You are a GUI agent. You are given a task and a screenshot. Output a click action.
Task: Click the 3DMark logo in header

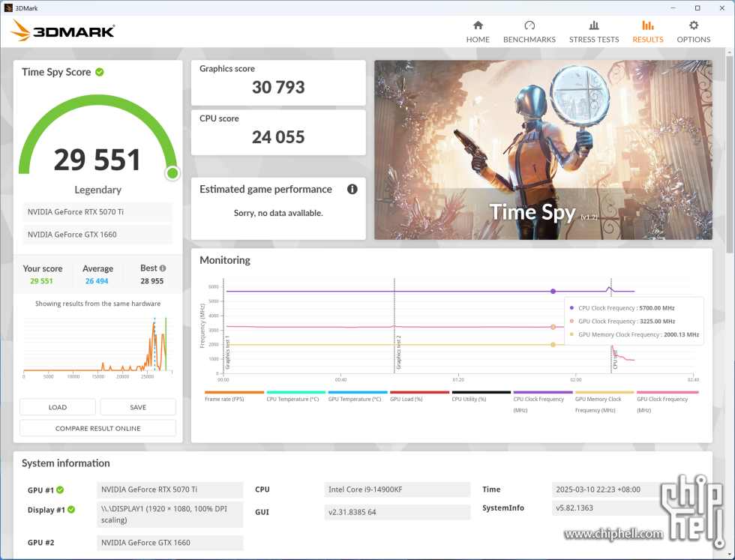pos(63,31)
